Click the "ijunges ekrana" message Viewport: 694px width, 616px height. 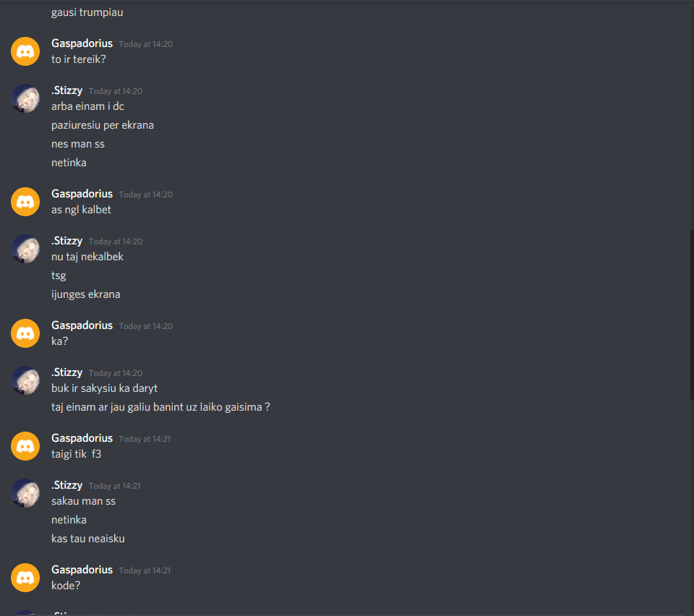tap(86, 294)
